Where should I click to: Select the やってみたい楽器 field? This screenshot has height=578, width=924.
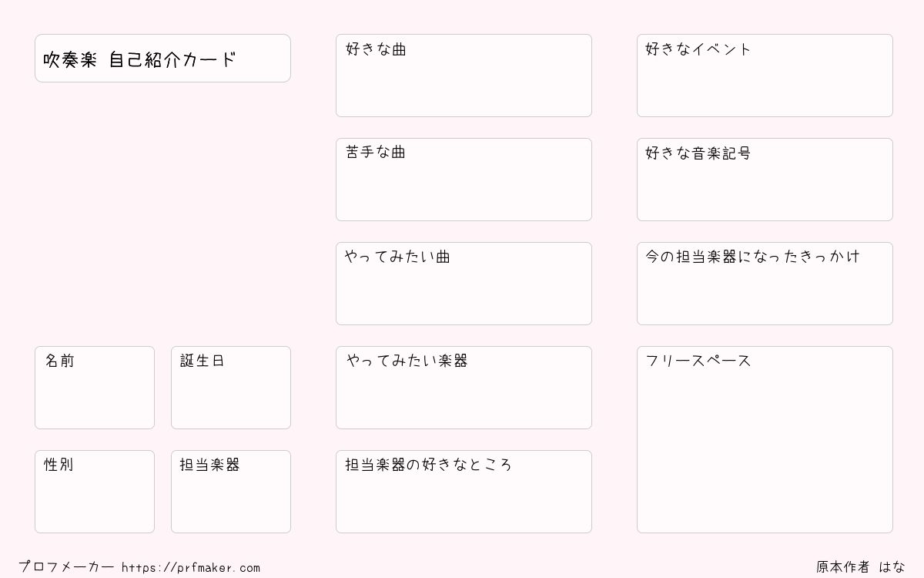tap(464, 388)
